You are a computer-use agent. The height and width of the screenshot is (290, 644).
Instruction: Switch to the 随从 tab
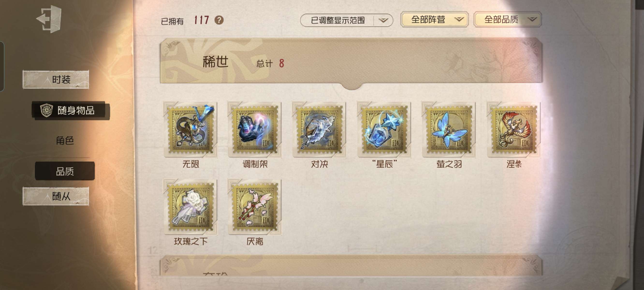(56, 196)
